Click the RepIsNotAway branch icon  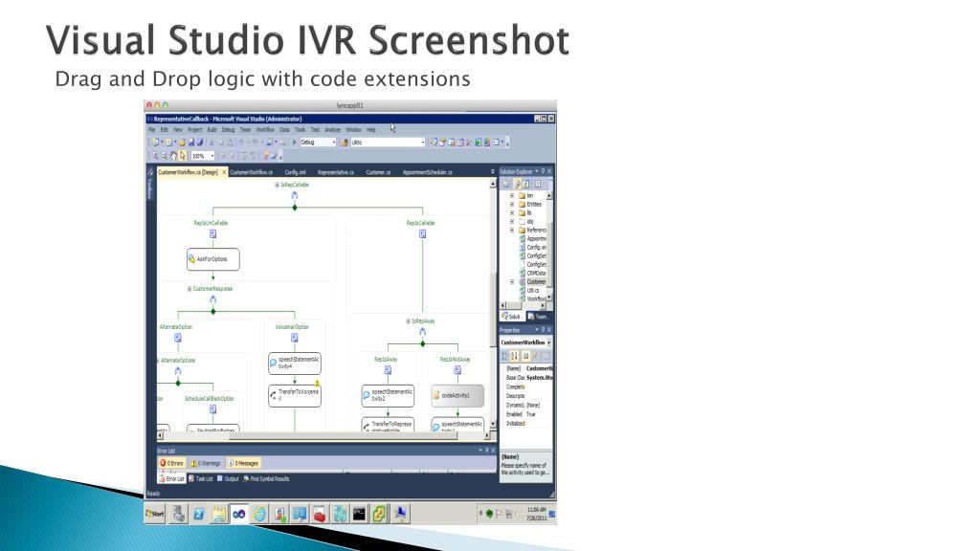pos(457,370)
